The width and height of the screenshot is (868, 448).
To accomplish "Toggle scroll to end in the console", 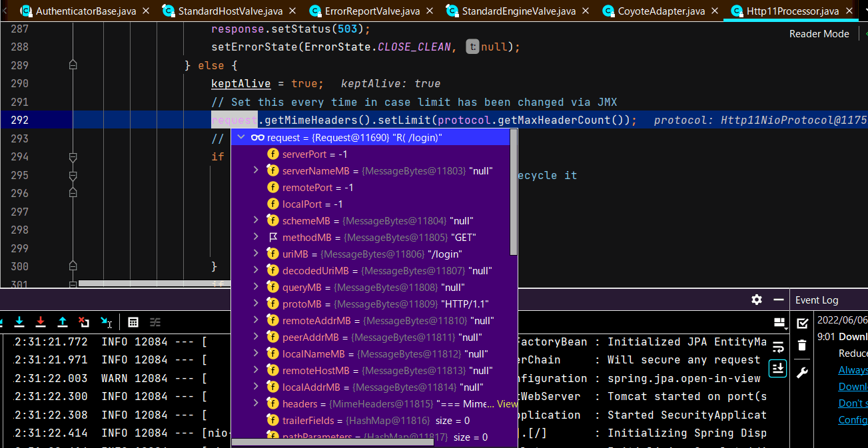I will pos(778,368).
